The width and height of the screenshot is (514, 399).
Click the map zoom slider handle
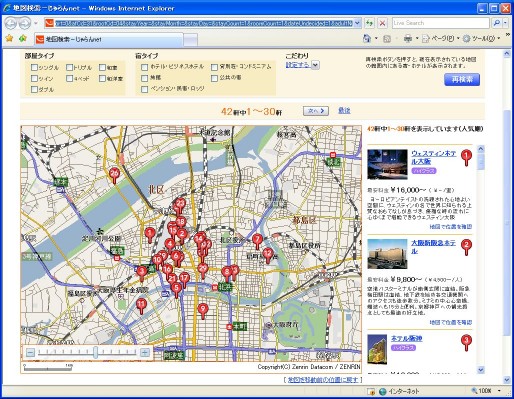pos(95,352)
